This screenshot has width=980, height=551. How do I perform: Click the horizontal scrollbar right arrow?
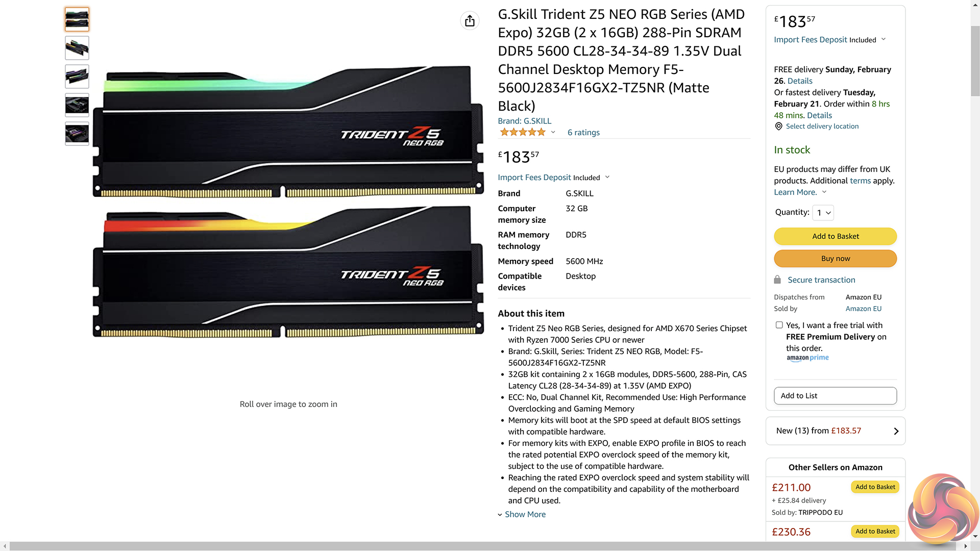tap(966, 546)
